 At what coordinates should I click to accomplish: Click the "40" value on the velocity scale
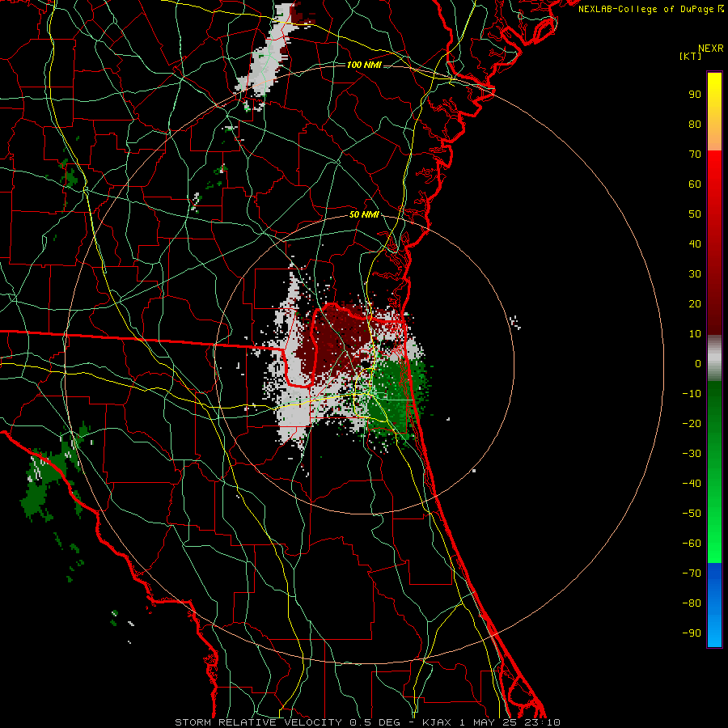pos(695,243)
